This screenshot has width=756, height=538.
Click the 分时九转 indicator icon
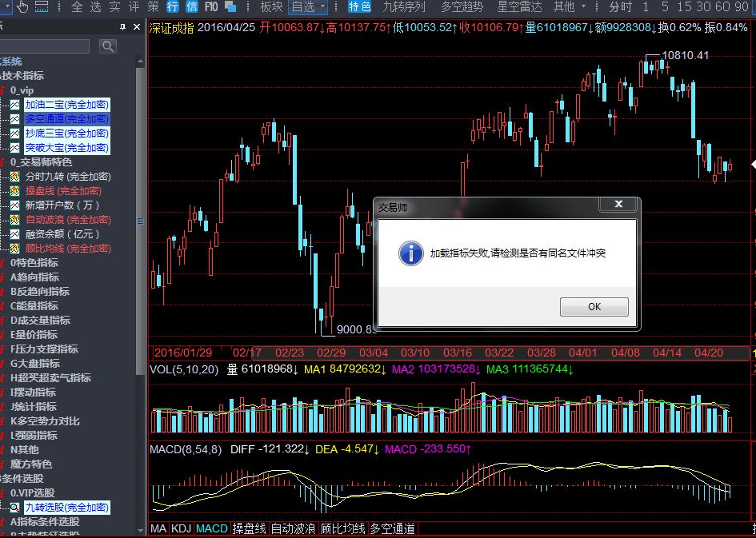click(14, 177)
